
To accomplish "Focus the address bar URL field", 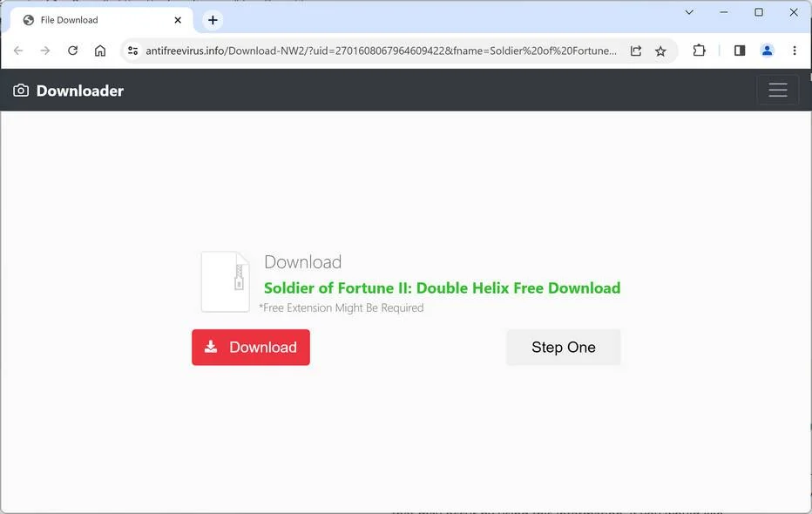I will pyautogui.click(x=381, y=51).
